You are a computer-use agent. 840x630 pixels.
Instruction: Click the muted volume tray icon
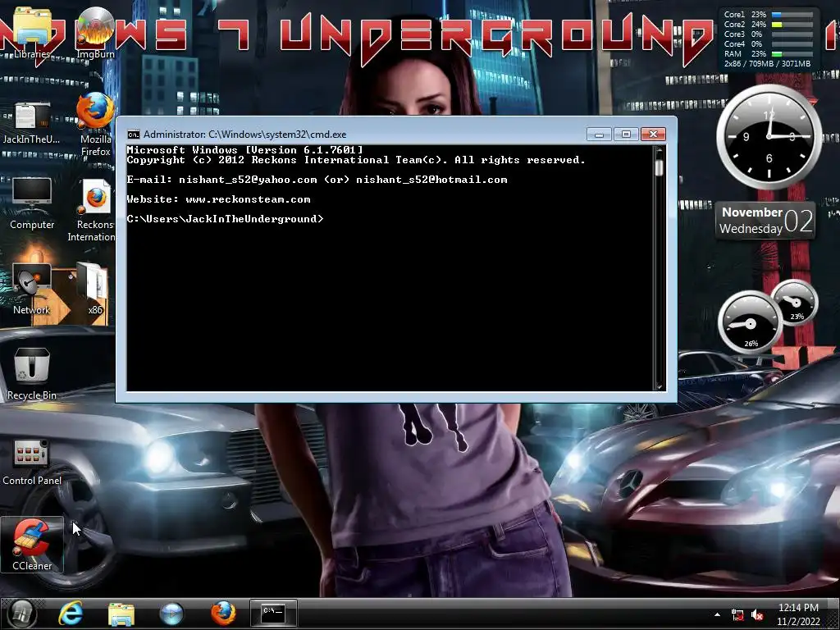[x=757, y=615]
